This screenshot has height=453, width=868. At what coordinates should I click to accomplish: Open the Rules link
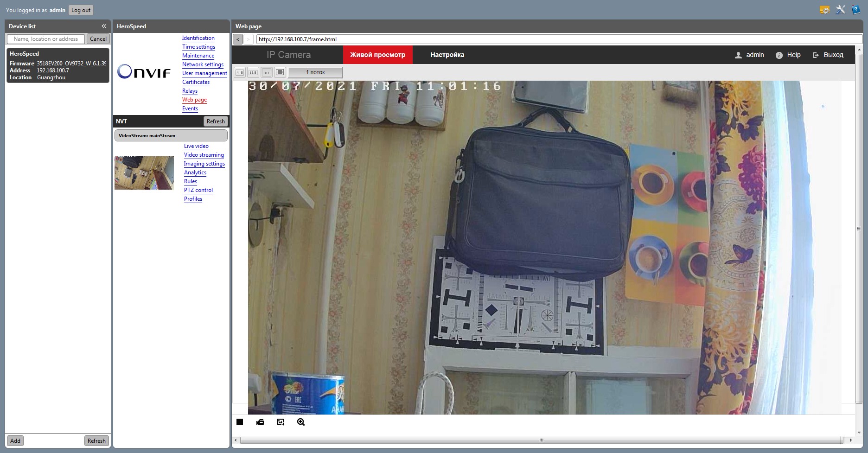point(191,181)
